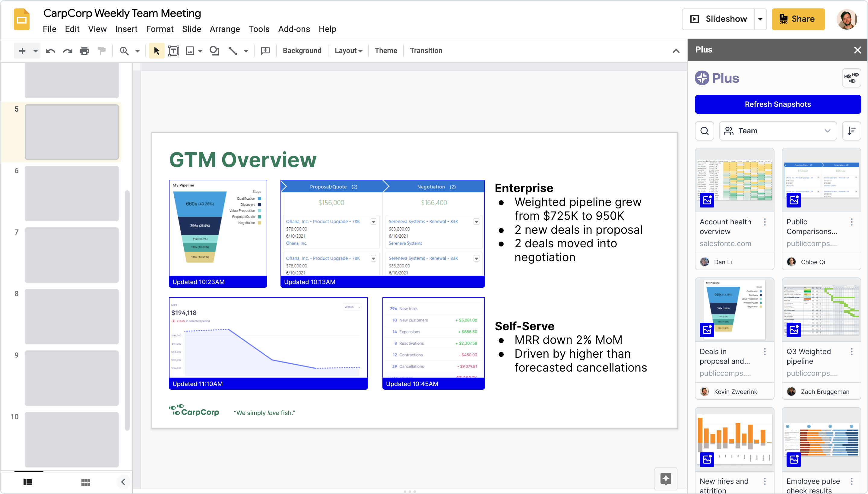Select slide 6 thumbnail

click(71, 194)
